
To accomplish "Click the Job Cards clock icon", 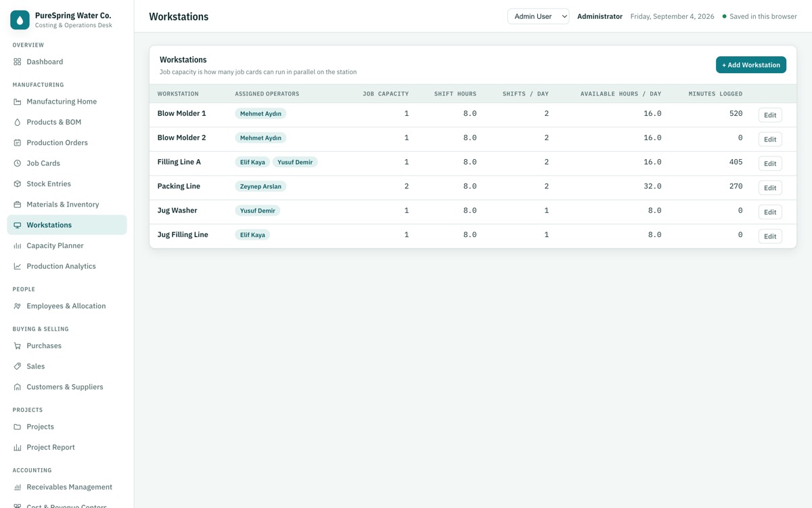I will tap(18, 163).
